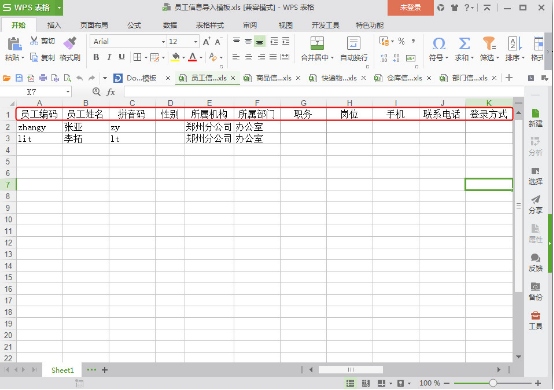The height and width of the screenshot is (390, 554).
Task: Click the AutoSum sigma icon
Action: 464,44
